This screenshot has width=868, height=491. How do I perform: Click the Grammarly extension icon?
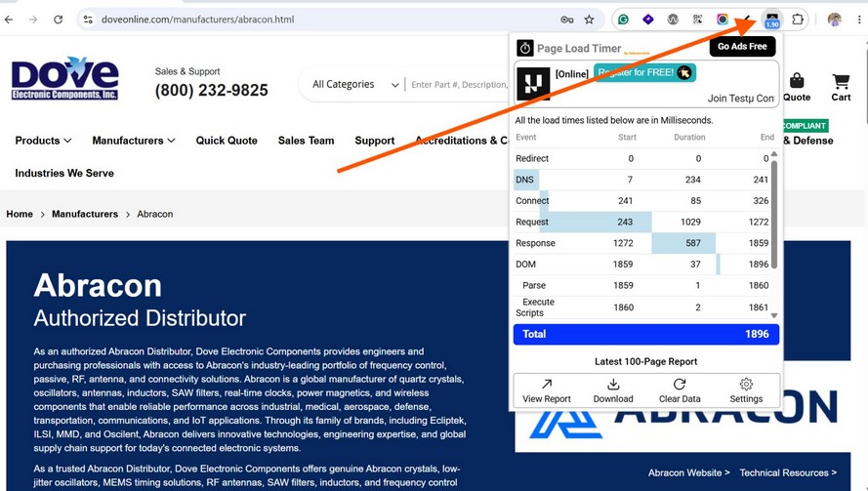tap(623, 20)
